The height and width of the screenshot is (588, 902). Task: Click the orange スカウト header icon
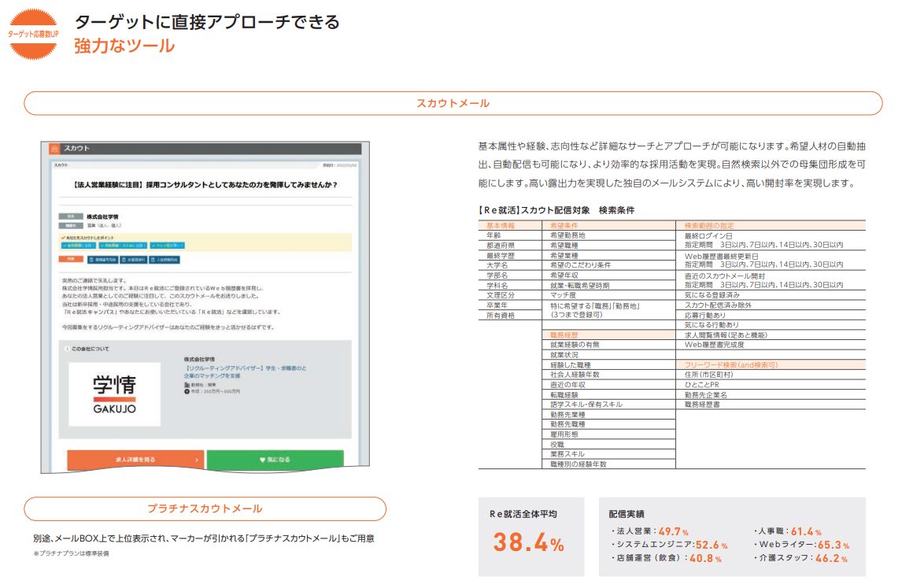54,149
